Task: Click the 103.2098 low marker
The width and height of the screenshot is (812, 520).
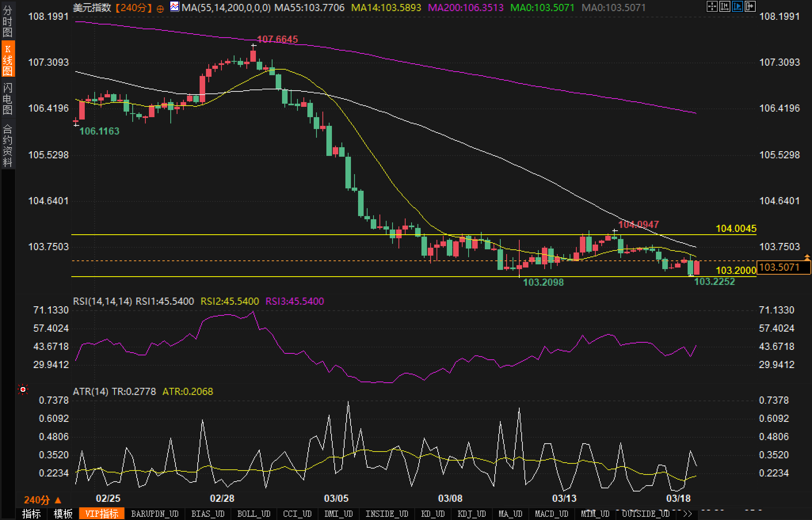Action: pyautogui.click(x=543, y=282)
